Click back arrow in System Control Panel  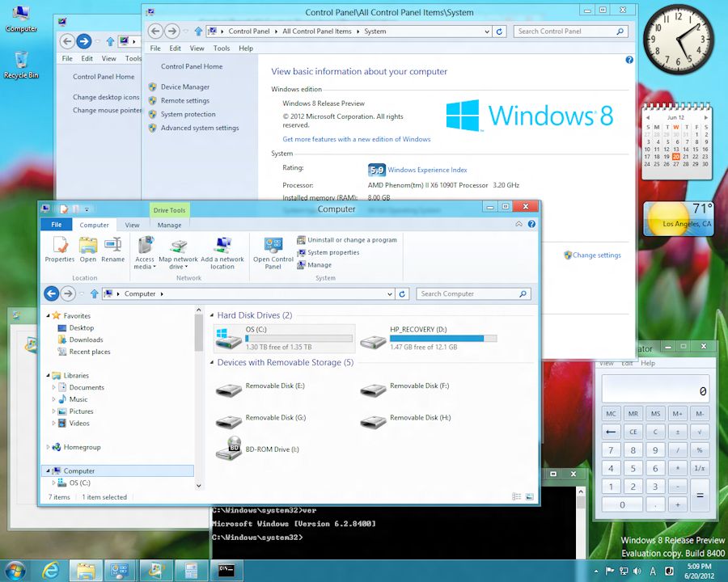pyautogui.click(x=155, y=31)
